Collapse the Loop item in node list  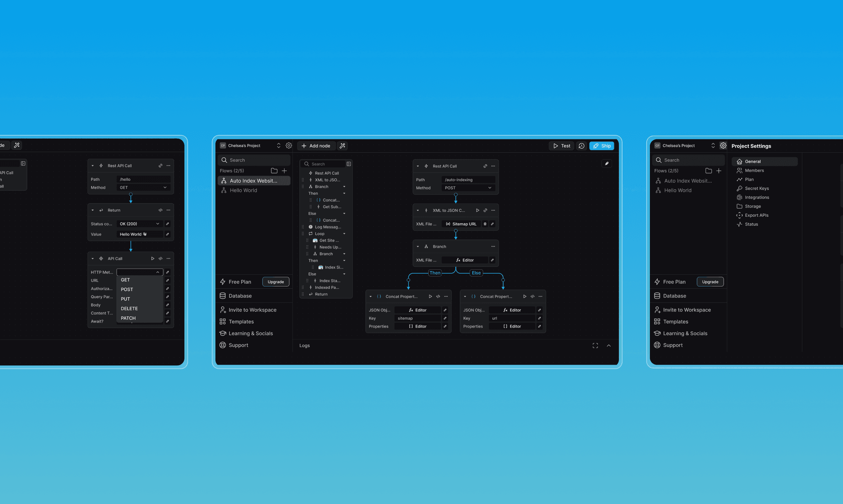(x=344, y=234)
